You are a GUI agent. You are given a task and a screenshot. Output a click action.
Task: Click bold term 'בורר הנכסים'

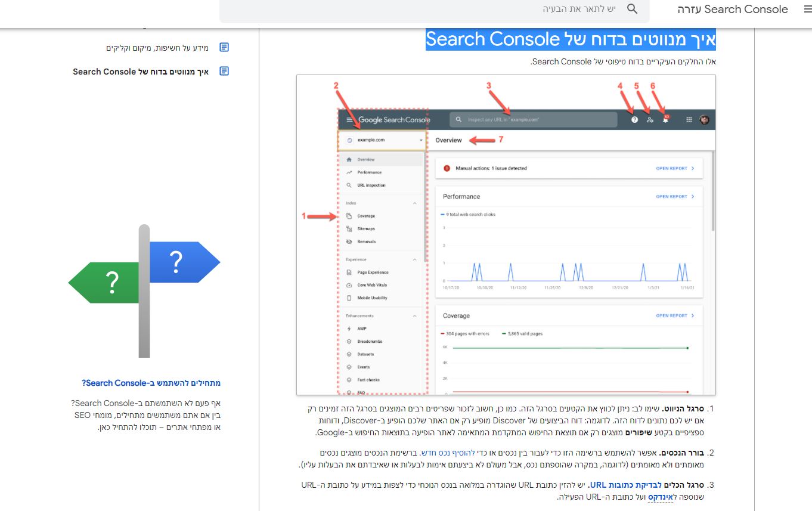[681, 453]
